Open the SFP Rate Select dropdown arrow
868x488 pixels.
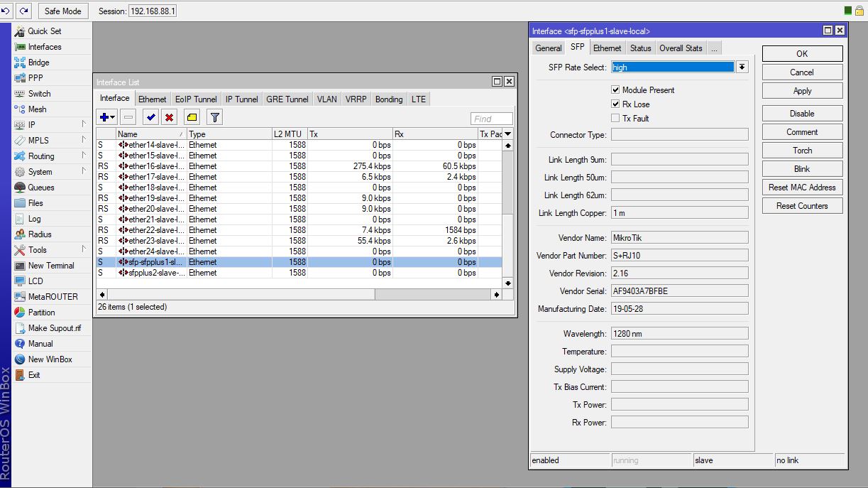coord(742,67)
